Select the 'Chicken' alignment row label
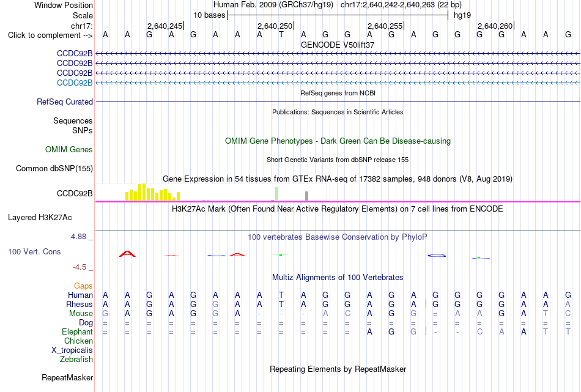581x392 pixels. [78, 341]
